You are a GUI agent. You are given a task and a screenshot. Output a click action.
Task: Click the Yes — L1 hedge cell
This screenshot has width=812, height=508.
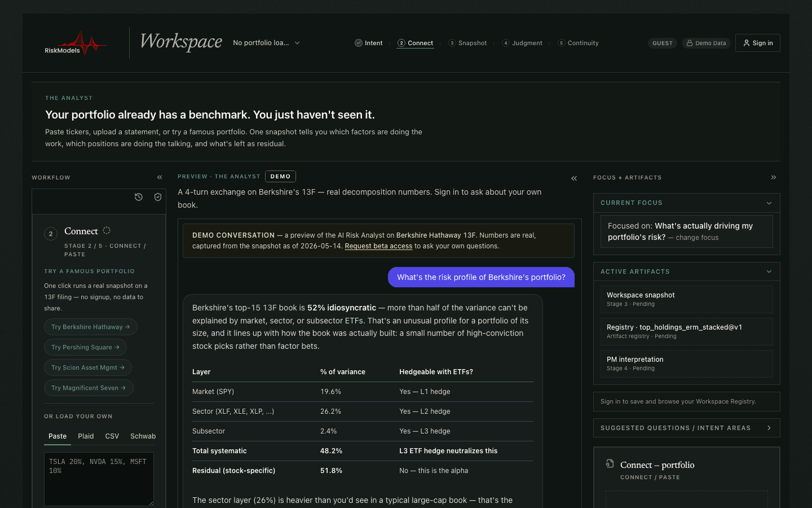[x=425, y=392]
